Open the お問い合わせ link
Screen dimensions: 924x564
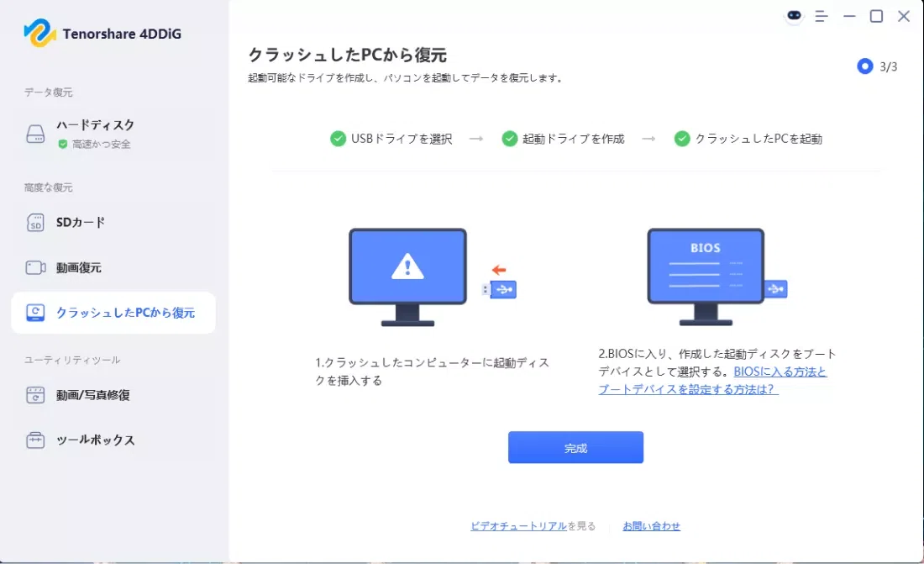(652, 525)
